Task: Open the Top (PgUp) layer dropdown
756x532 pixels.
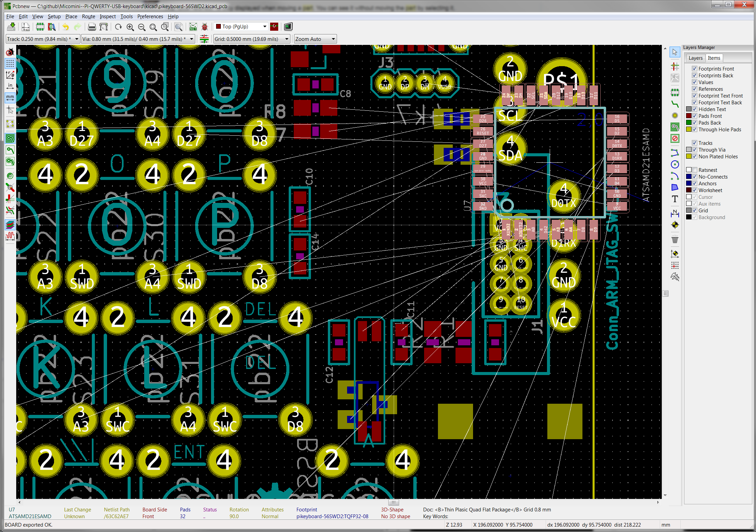Action: (x=241, y=26)
